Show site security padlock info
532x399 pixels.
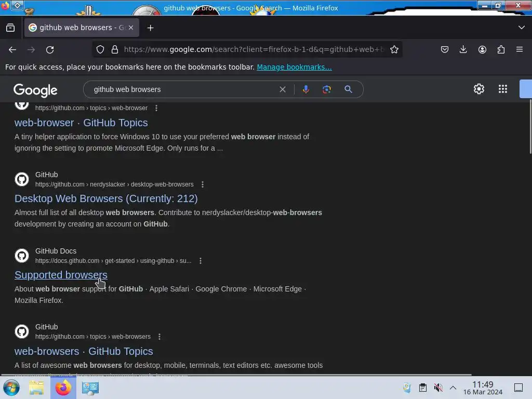coord(115,49)
